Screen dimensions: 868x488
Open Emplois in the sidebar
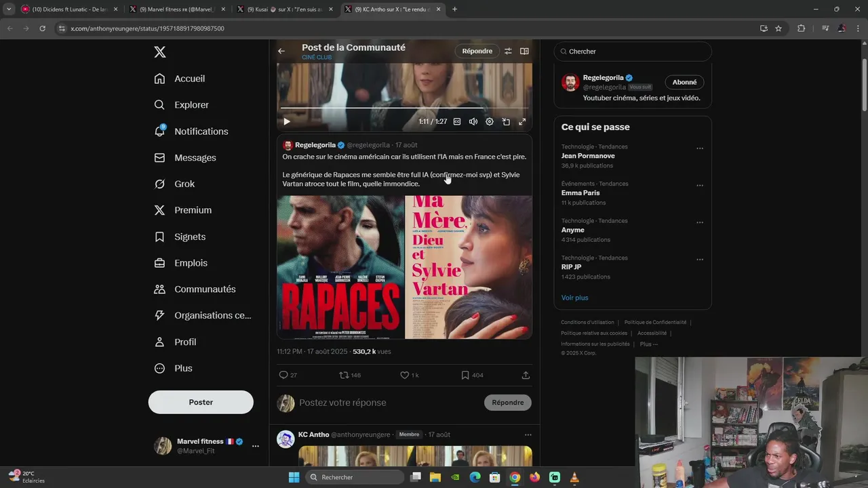(181, 263)
